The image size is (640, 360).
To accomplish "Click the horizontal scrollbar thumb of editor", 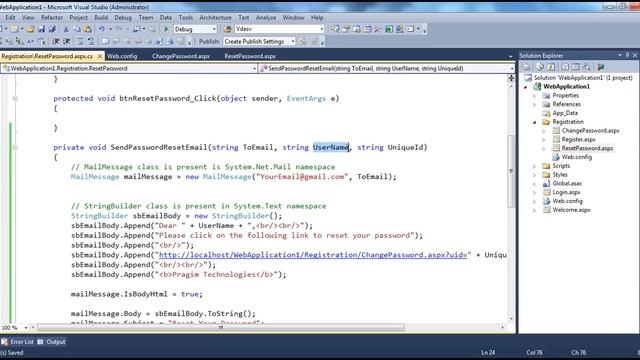I will pyautogui.click(x=221, y=328).
